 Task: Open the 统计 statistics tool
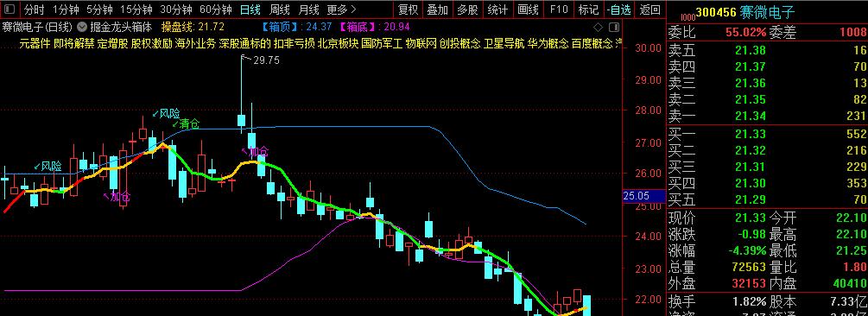coord(497,9)
